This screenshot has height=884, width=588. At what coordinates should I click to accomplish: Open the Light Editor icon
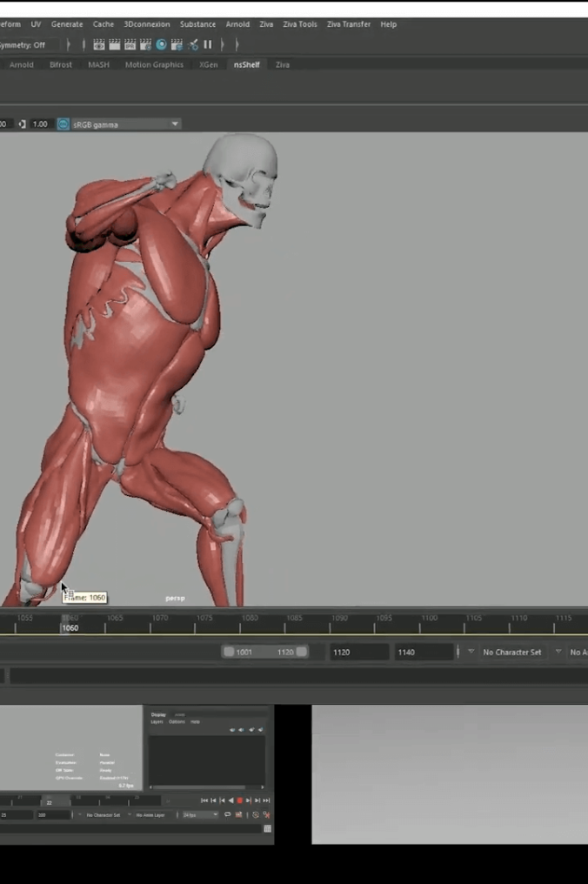coord(193,44)
